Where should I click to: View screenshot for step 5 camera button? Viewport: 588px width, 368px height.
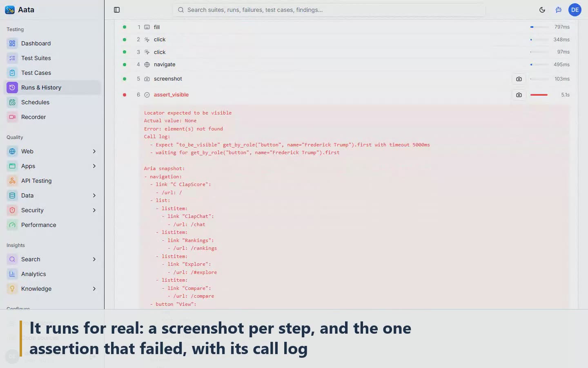[x=519, y=79]
